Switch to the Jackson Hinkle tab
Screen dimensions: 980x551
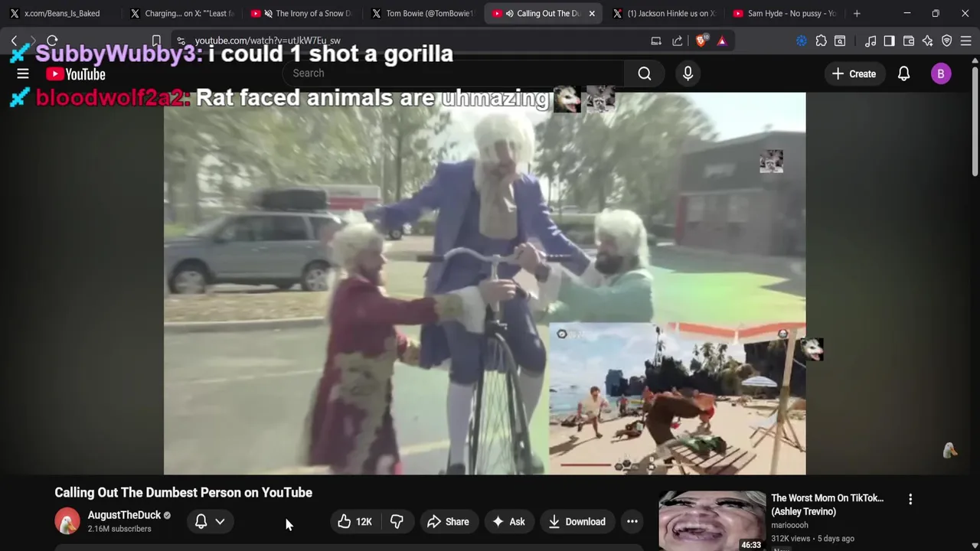[x=665, y=14]
